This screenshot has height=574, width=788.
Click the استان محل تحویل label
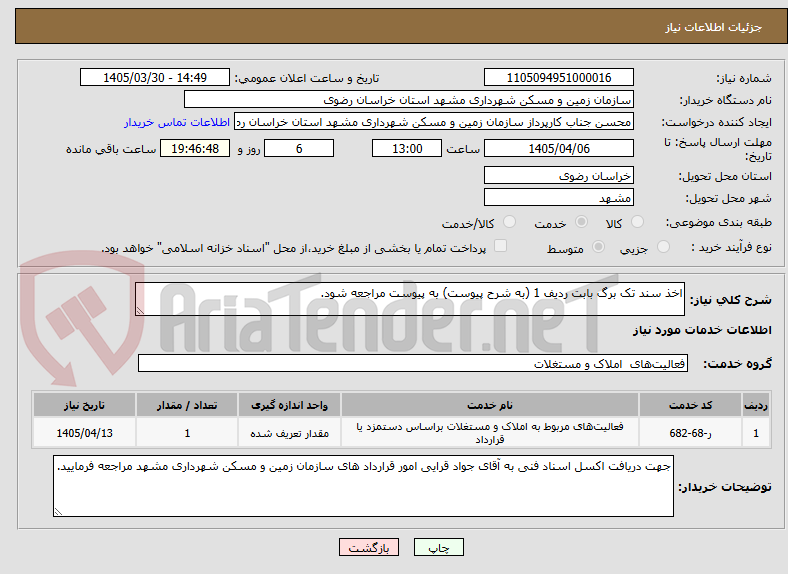point(725,176)
